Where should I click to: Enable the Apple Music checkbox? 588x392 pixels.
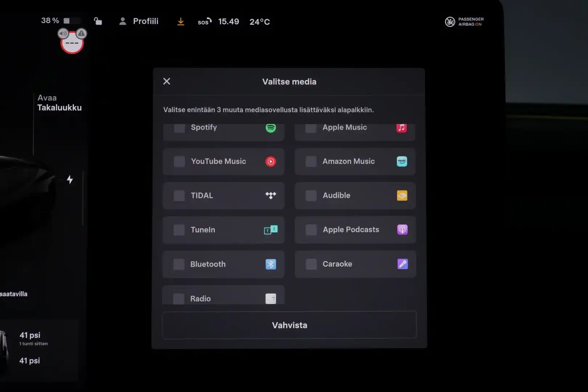(x=311, y=128)
